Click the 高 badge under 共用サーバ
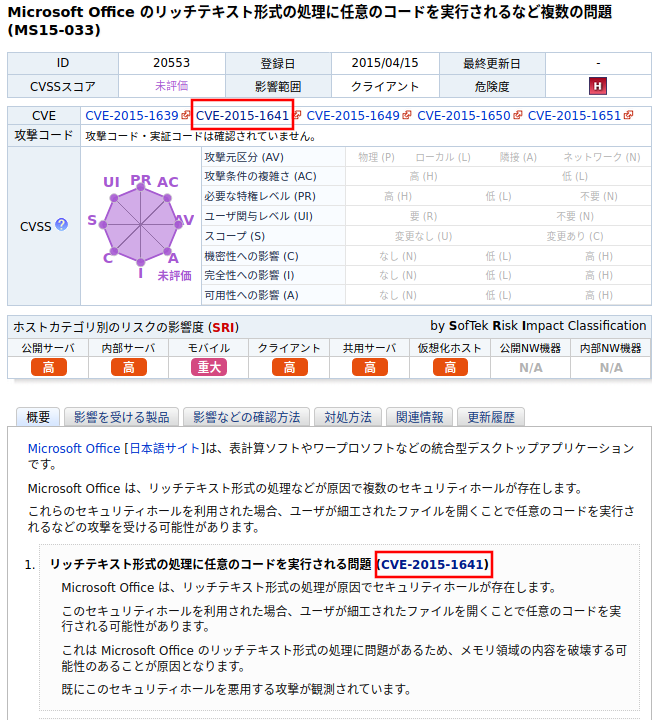The height and width of the screenshot is (720, 658). (x=370, y=367)
